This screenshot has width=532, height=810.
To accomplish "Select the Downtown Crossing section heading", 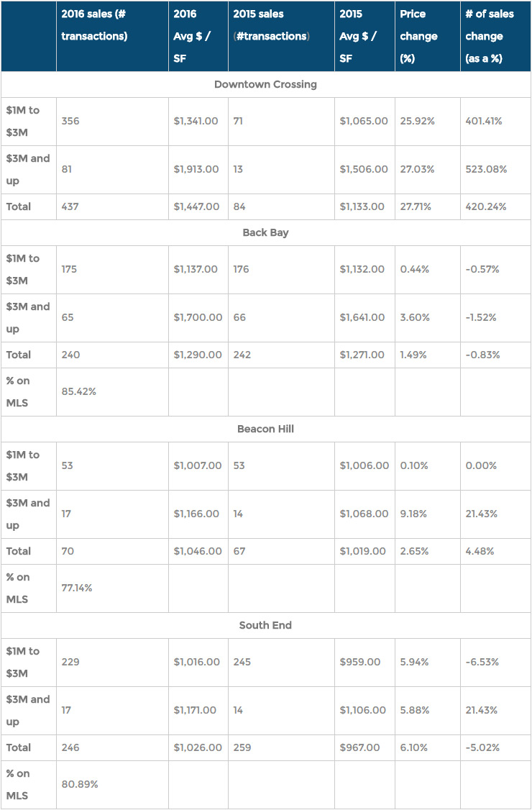I will (x=265, y=84).
